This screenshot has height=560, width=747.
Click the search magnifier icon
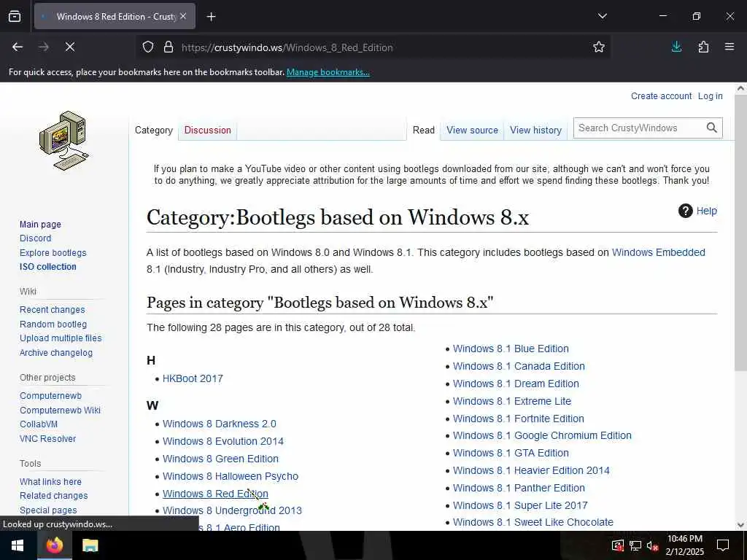712,128
